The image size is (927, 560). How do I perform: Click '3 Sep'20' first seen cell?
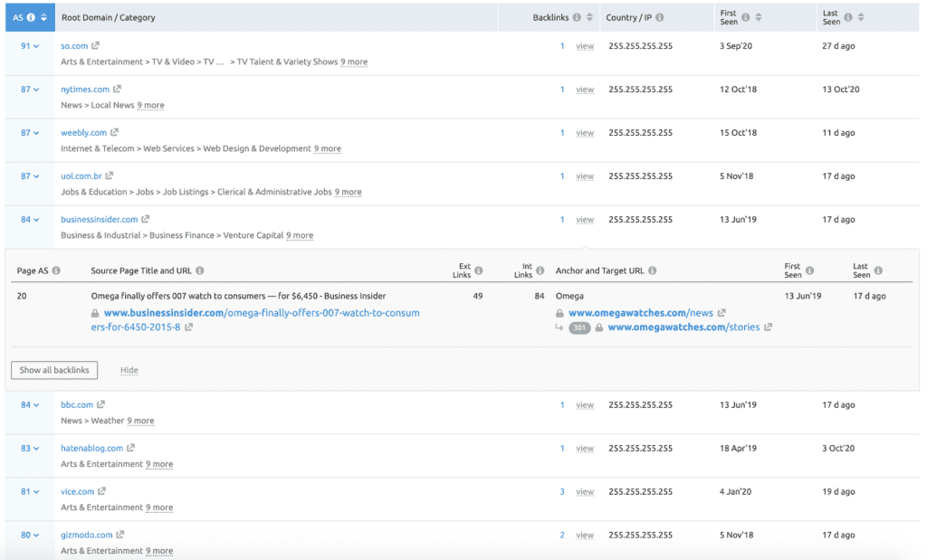point(735,45)
